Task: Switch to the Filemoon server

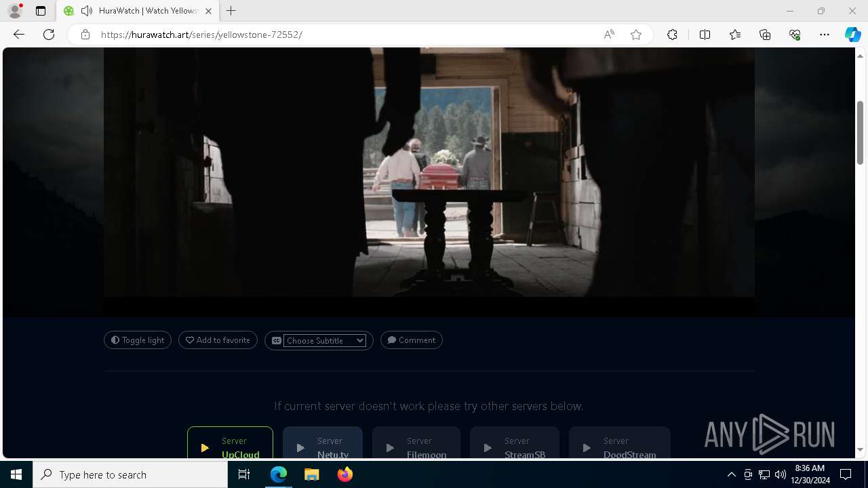Action: click(416, 443)
